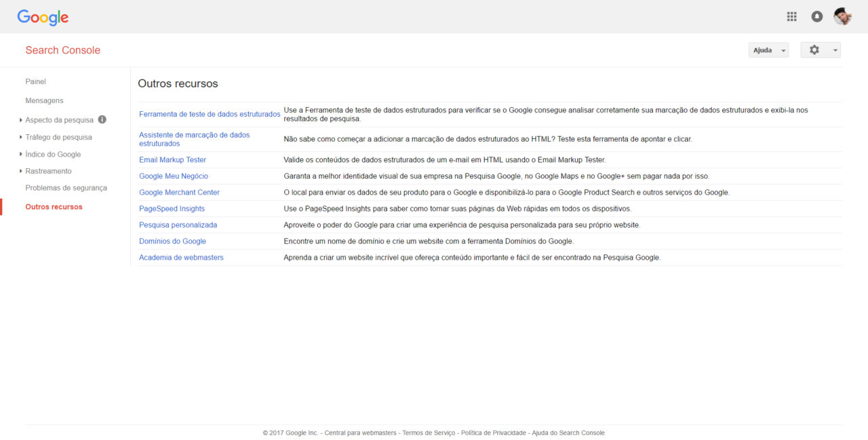
Task: Go to Painel in sidebar
Action: [x=36, y=81]
